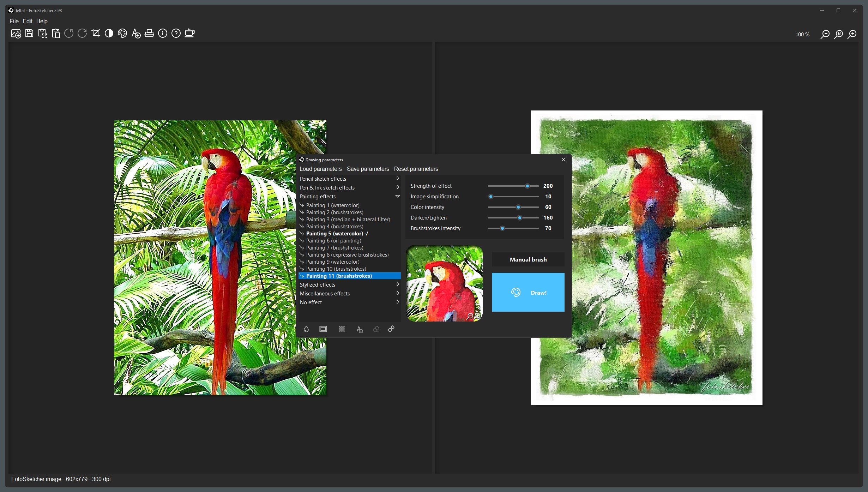868x492 pixels.
Task: Open the Crop tool
Action: coord(95,33)
